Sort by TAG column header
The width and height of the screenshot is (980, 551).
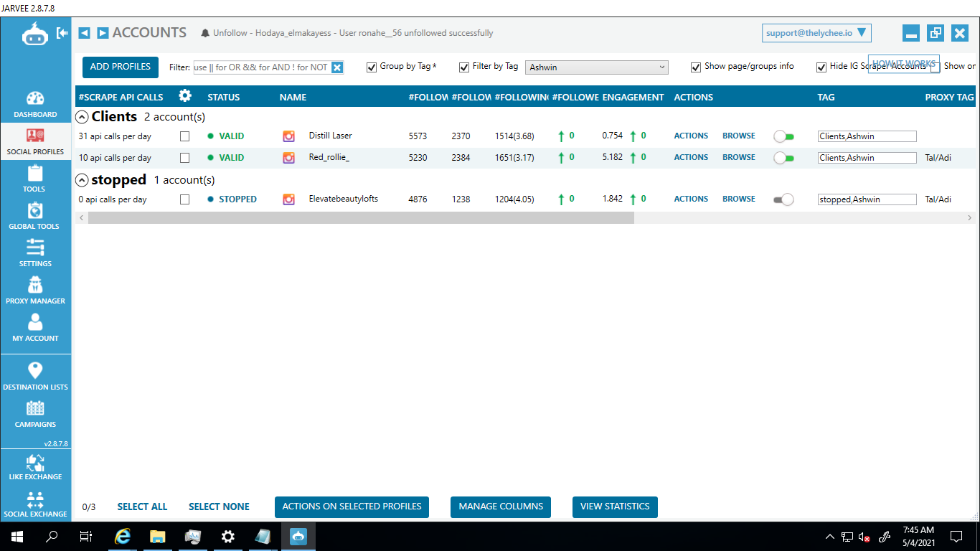point(826,97)
